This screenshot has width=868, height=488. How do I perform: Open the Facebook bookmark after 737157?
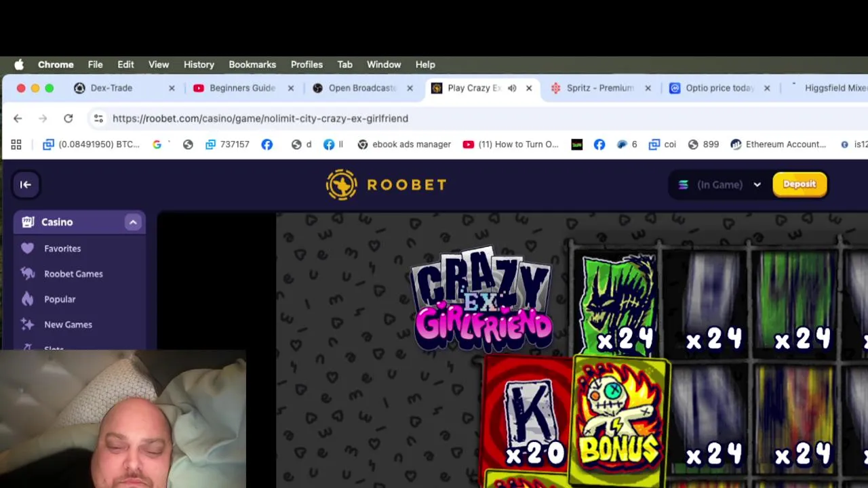coord(267,144)
